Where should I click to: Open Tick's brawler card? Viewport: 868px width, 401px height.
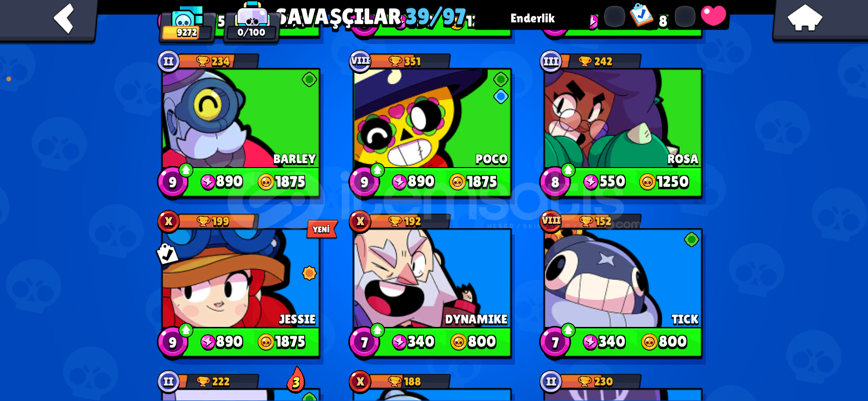(623, 293)
